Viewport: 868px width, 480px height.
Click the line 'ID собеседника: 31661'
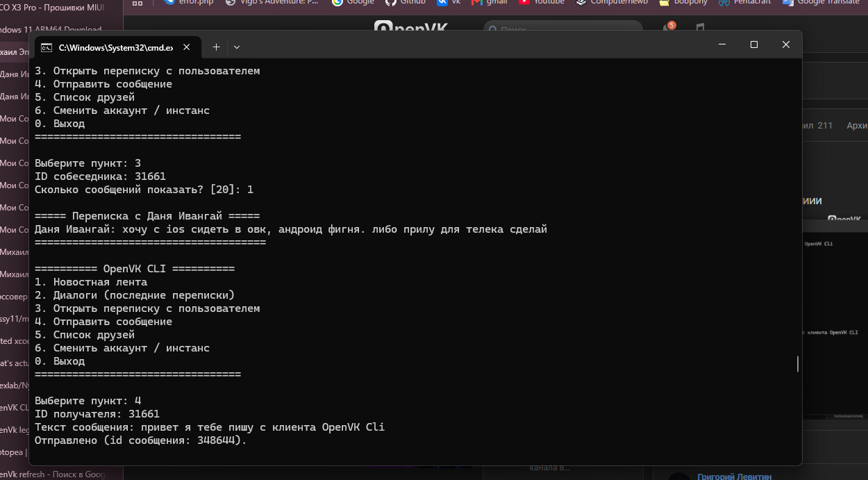[x=101, y=176]
